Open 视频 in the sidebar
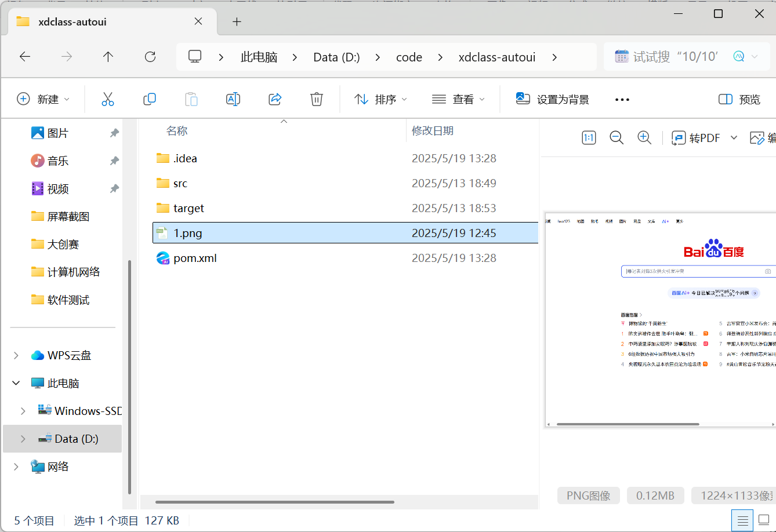 (x=57, y=189)
